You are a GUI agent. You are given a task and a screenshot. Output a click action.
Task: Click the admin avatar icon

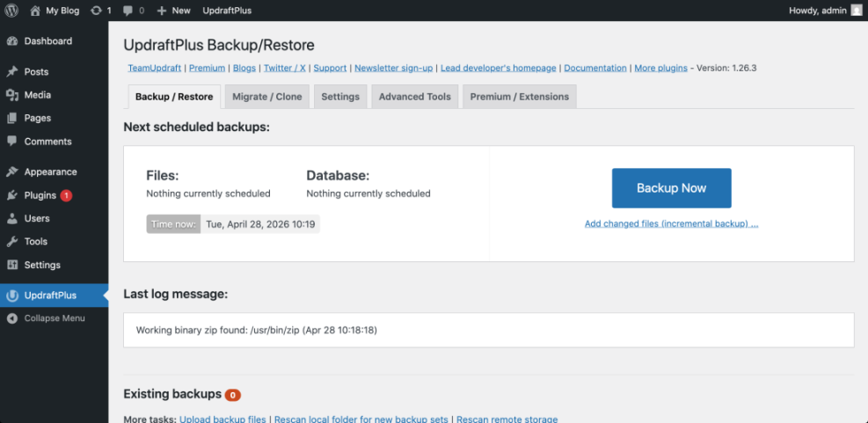[857, 11]
